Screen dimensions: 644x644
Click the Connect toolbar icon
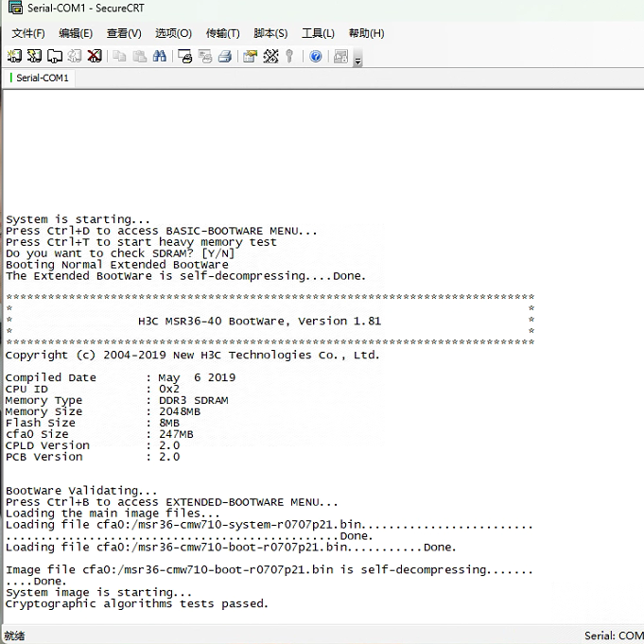tap(14, 56)
